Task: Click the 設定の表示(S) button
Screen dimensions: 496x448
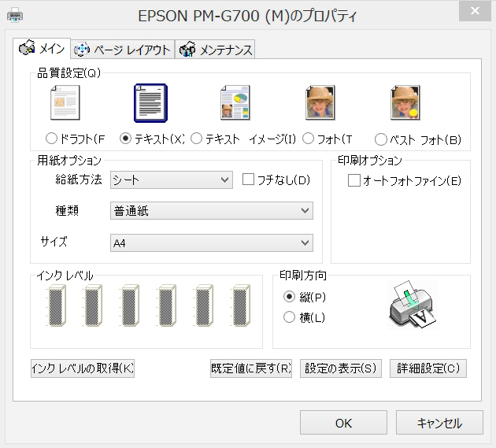Action: click(x=341, y=368)
